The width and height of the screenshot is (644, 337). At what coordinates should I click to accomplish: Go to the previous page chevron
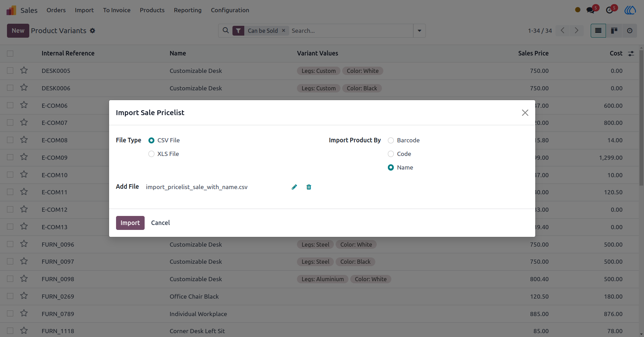tap(562, 31)
